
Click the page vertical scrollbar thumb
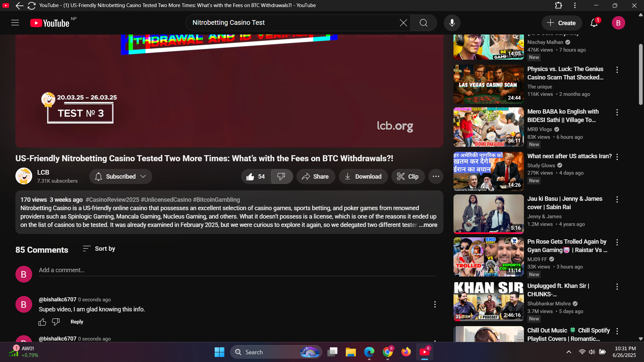(640, 74)
